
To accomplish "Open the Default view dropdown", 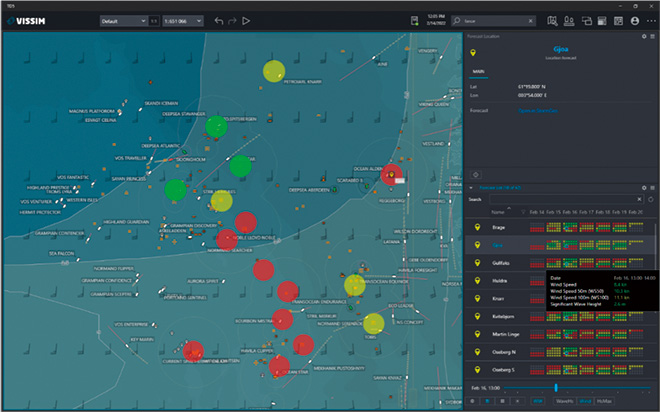I will [x=123, y=21].
